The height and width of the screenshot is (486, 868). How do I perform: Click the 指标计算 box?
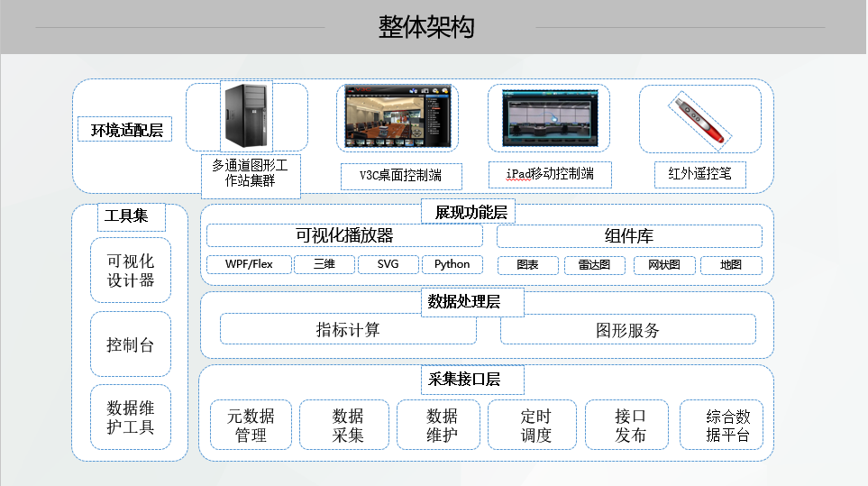[348, 329]
